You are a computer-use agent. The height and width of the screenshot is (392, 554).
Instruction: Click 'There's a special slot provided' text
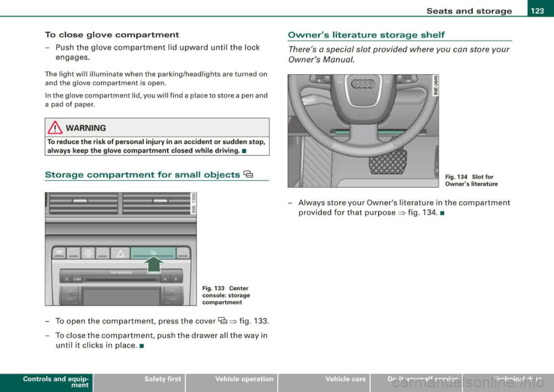pos(399,54)
